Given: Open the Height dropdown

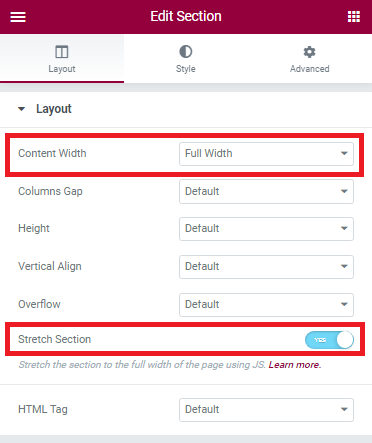Looking at the screenshot, I should point(266,229).
